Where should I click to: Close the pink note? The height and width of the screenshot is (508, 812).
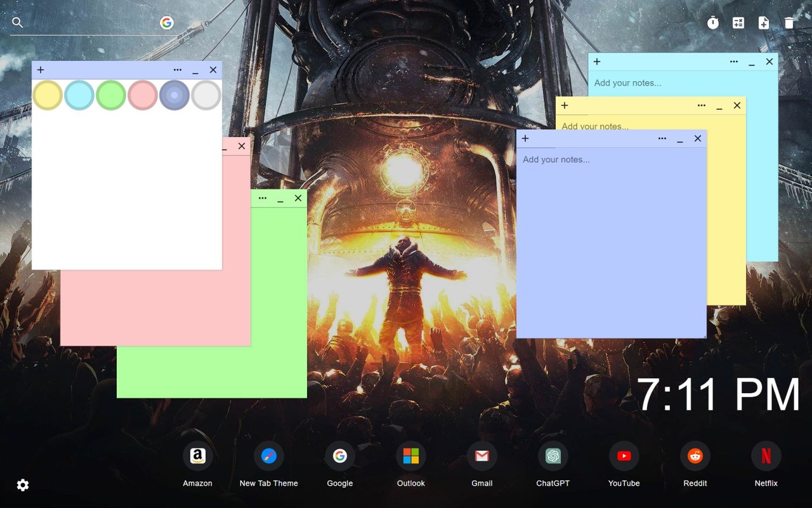(x=242, y=146)
